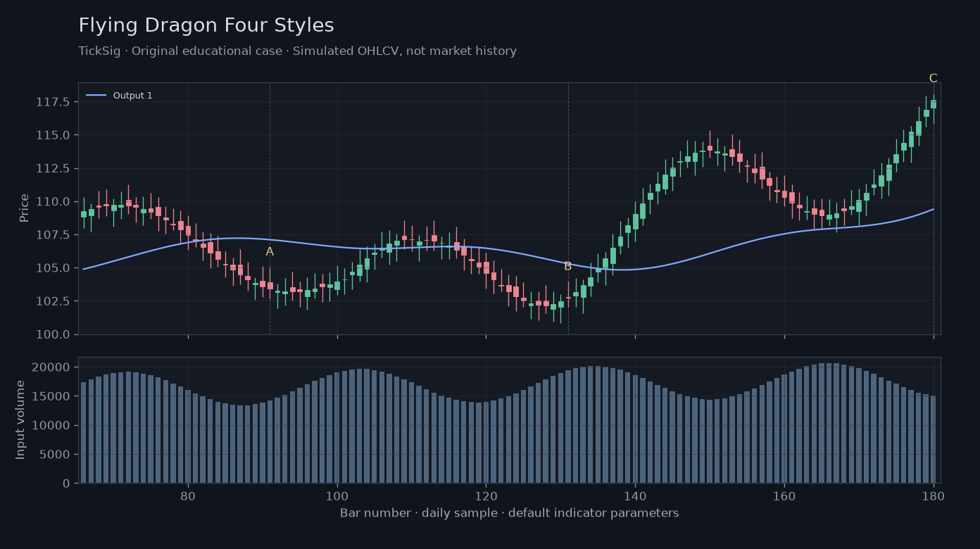
Task: Click the x-axis 'Bar number' caption
Action: (509, 513)
